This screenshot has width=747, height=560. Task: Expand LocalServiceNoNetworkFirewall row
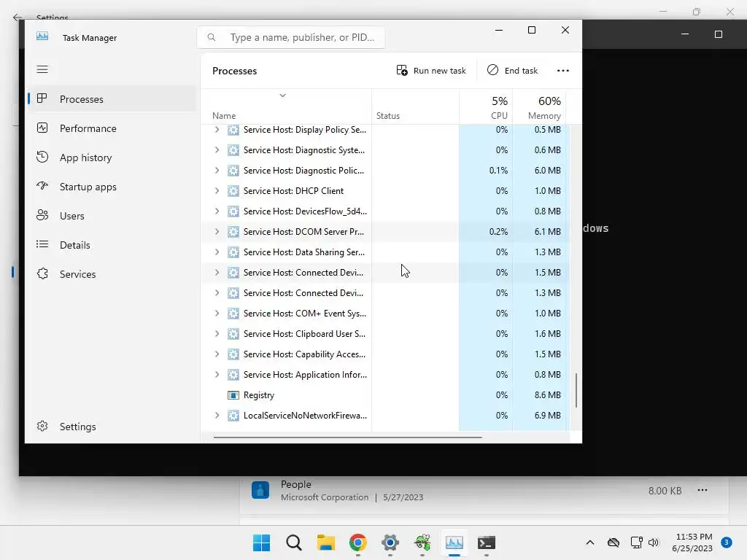217,415
